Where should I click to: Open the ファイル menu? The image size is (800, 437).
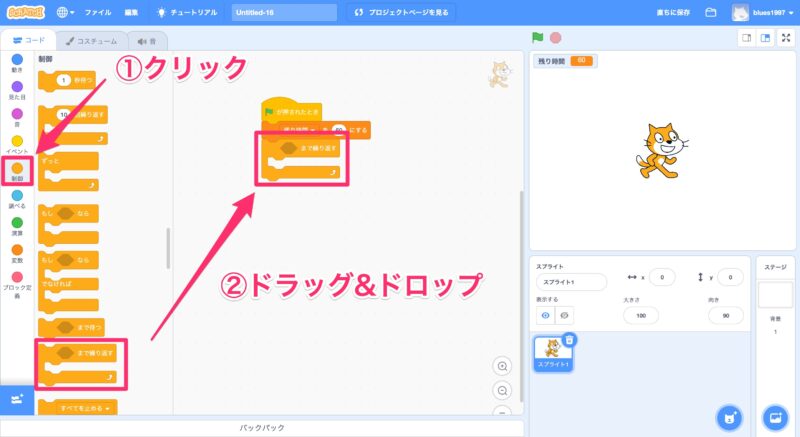[98, 13]
